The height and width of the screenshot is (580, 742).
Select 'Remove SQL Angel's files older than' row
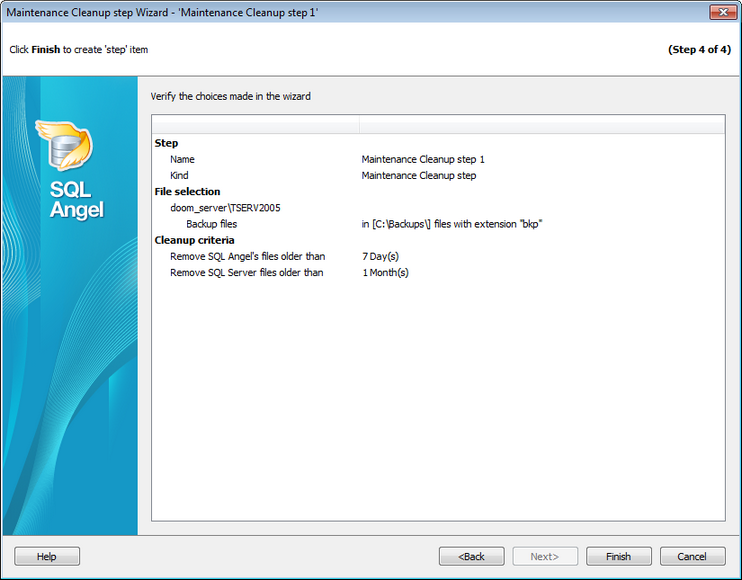(247, 256)
